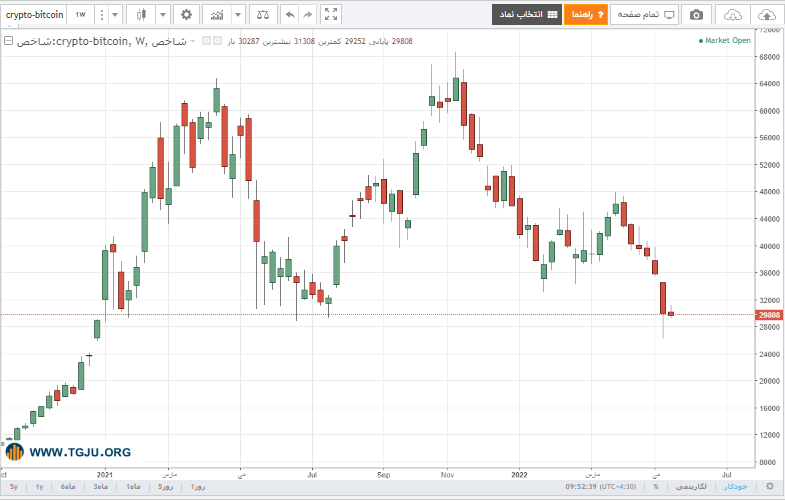Viewport: 785px width, 501px height.
Task: Click the legend low value 29252
Action: click(355, 41)
